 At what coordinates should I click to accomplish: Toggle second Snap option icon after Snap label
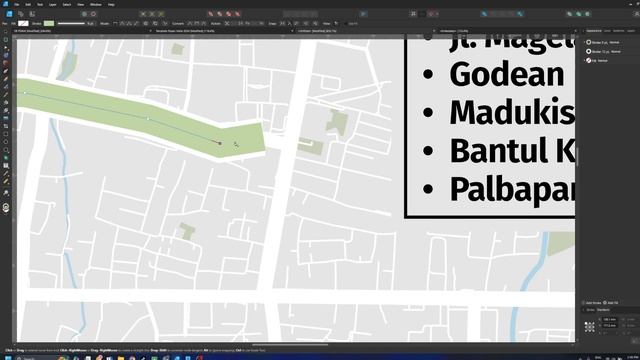click(x=289, y=24)
